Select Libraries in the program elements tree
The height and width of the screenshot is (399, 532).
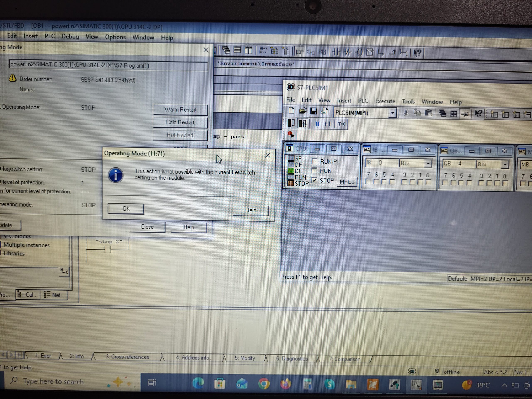click(x=14, y=254)
